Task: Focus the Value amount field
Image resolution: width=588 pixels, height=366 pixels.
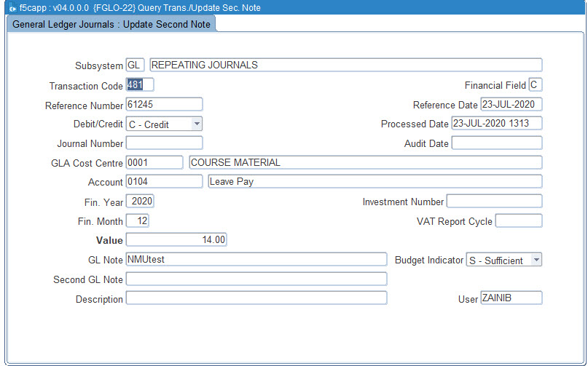Action: click(x=176, y=239)
